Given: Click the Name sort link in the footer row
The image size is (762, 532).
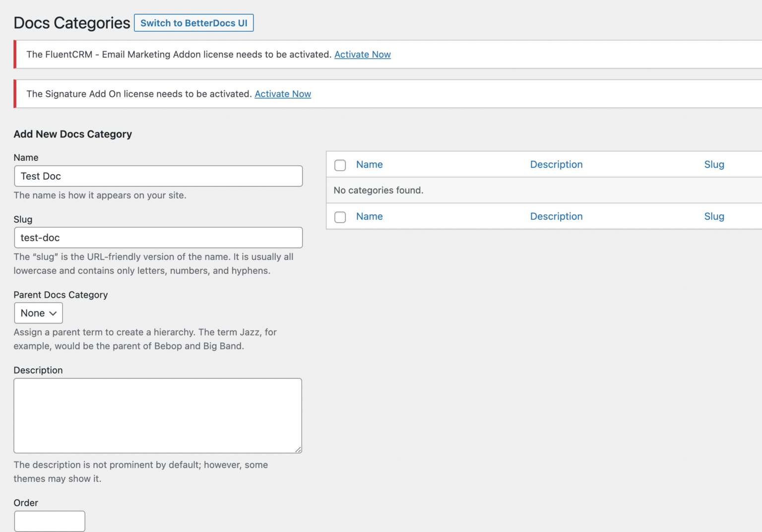Looking at the screenshot, I should pyautogui.click(x=369, y=216).
